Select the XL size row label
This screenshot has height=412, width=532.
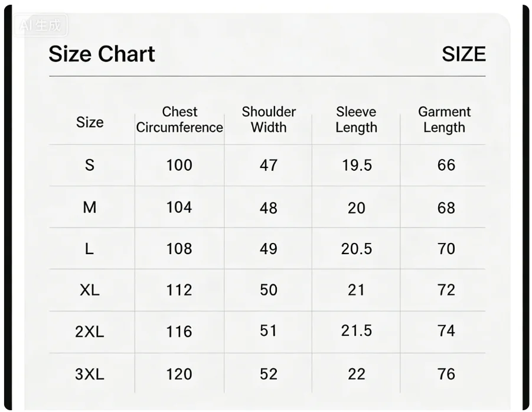pyautogui.click(x=90, y=290)
